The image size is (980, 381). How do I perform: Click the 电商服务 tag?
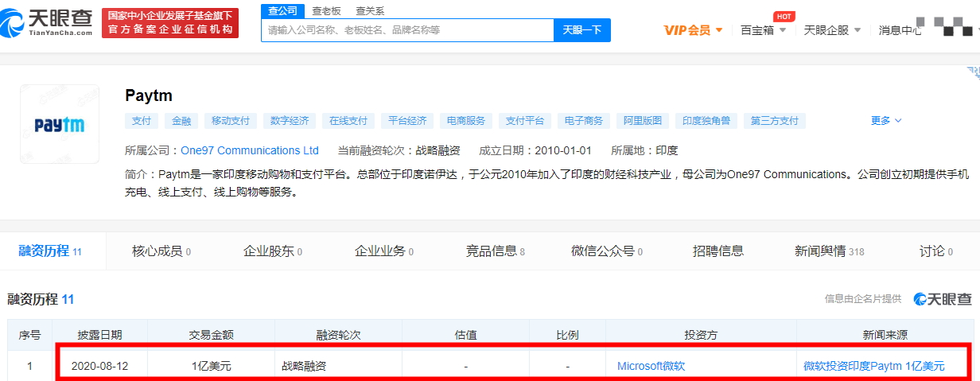[x=466, y=121]
